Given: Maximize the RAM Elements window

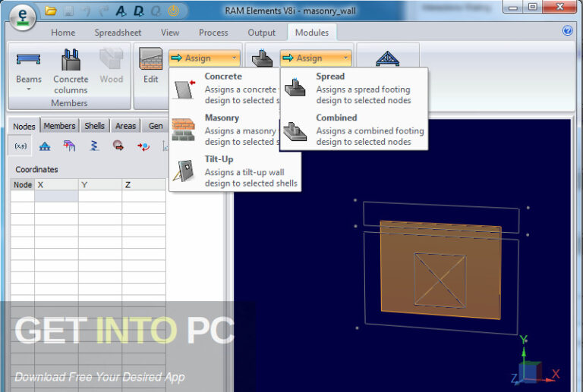Looking at the screenshot, I should pos(532,7).
